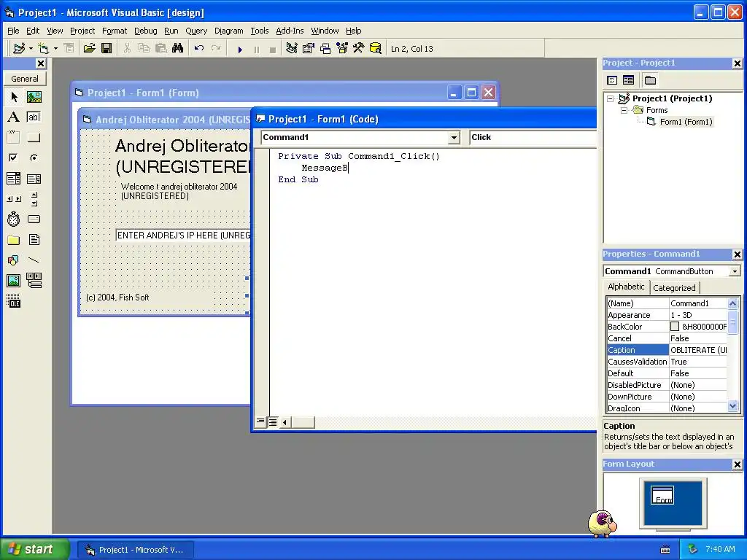The image size is (747, 560).
Task: Open the Properties object selector dropdown
Action: [x=735, y=271]
